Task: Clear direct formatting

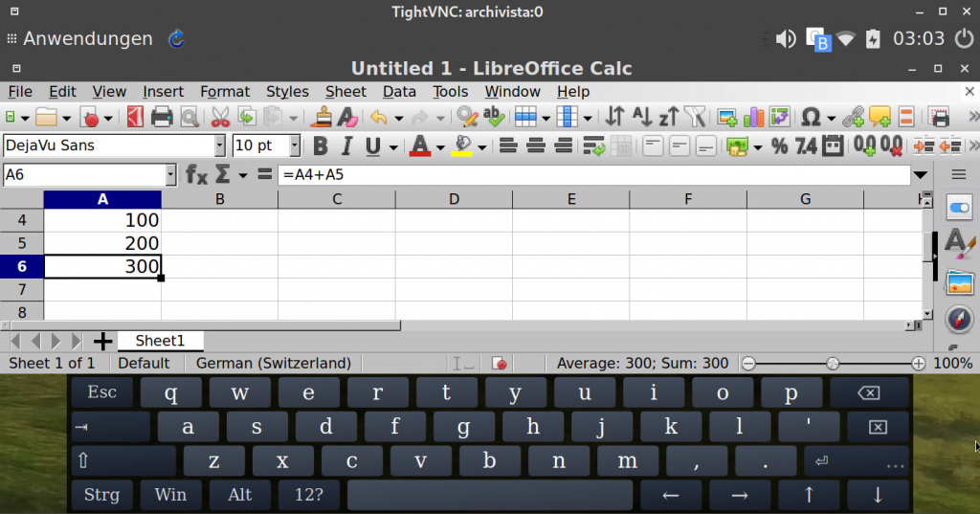Action: pos(347,117)
